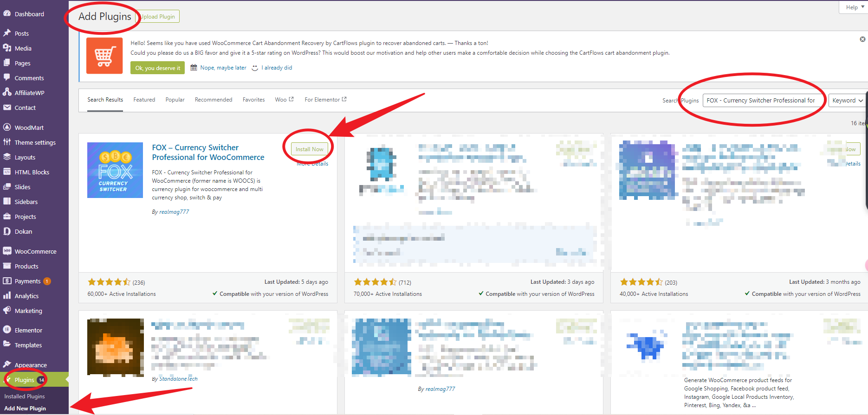
Task: Open the Keyword search type dropdown
Action: [848, 100]
